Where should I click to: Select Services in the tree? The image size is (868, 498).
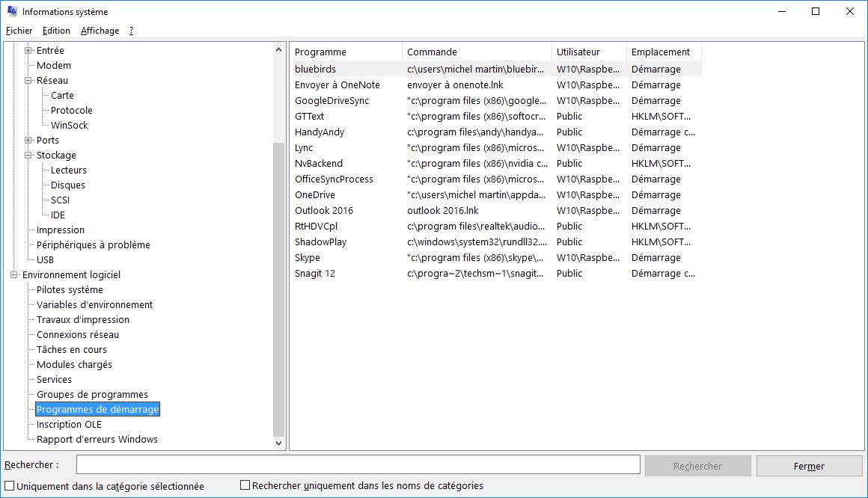click(x=54, y=380)
